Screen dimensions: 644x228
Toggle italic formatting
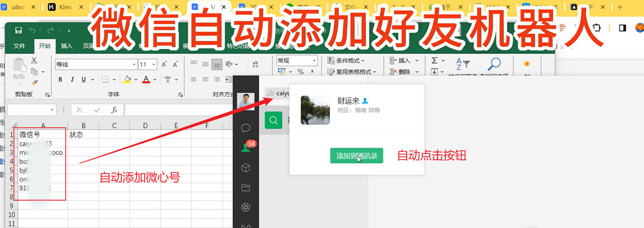pos(72,79)
